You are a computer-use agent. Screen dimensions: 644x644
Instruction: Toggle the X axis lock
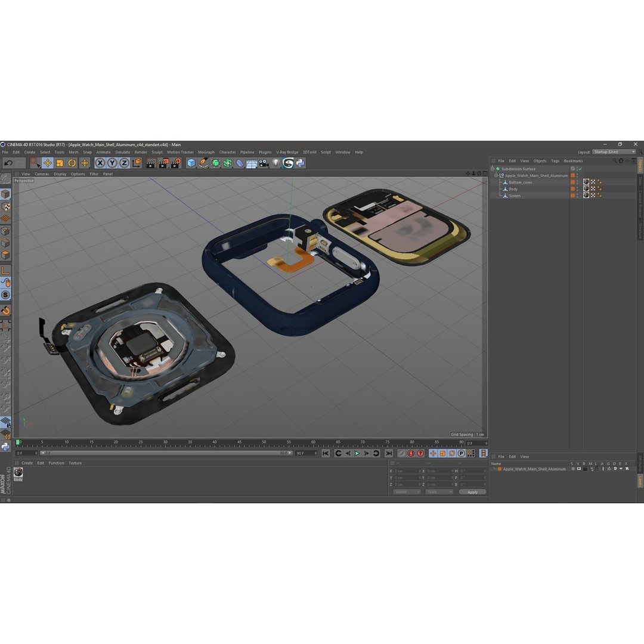pos(100,163)
